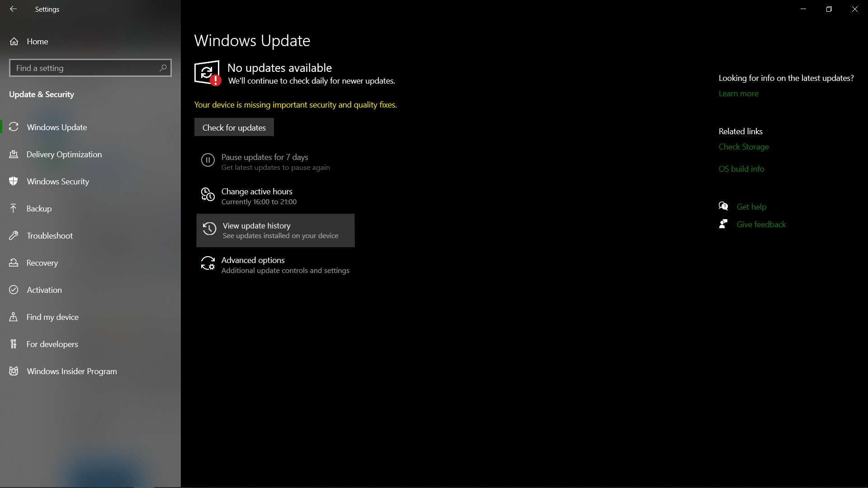Open the Troubleshoot page
The height and width of the screenshot is (488, 868).
pyautogui.click(x=90, y=235)
